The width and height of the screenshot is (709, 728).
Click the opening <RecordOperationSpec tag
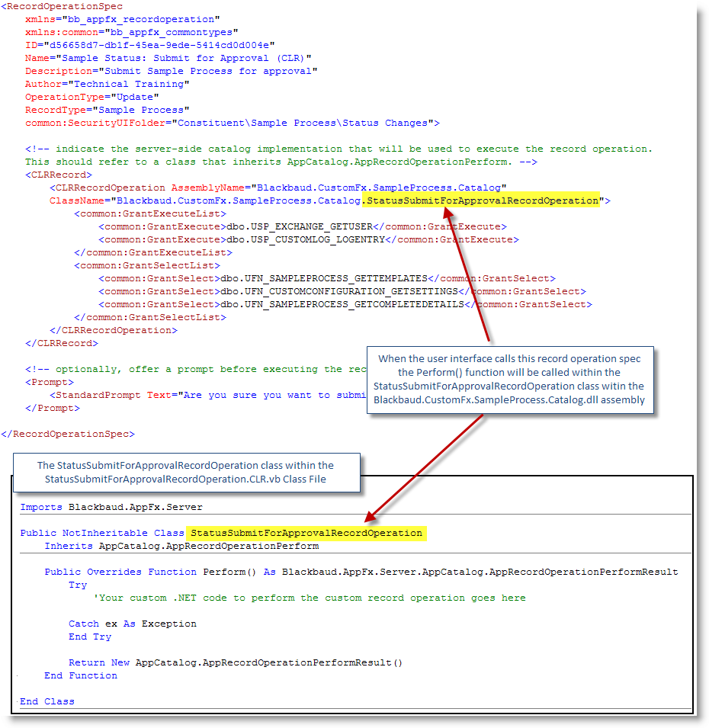[62, 7]
